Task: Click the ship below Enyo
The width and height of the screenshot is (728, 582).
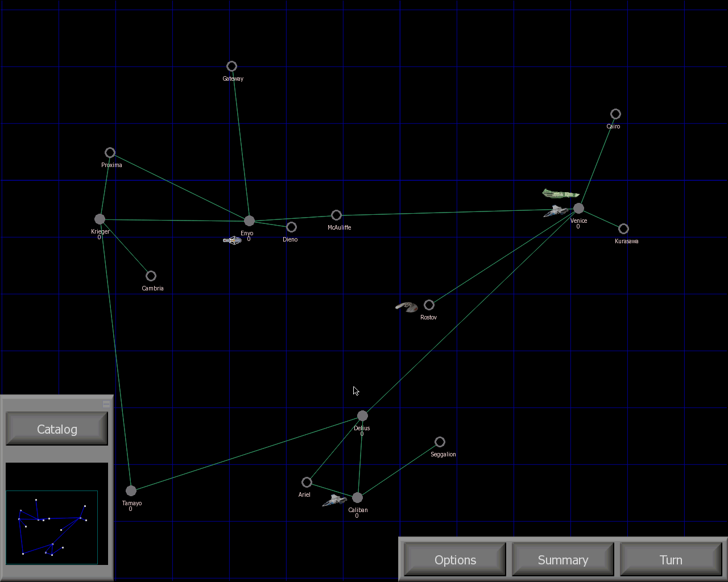Action: pos(232,240)
